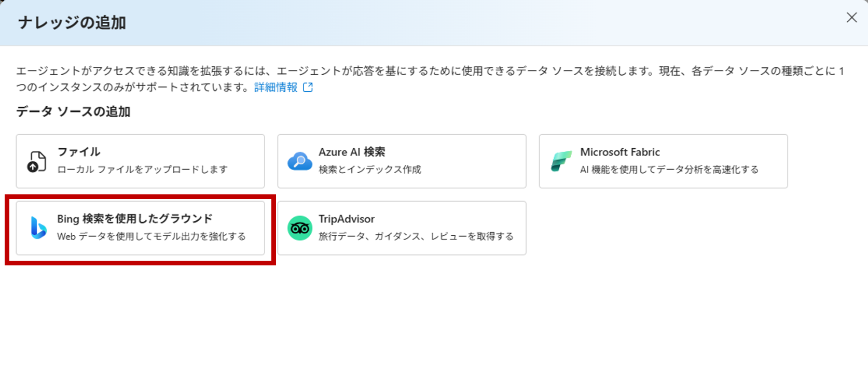
Task: Choose the Azure AI 検索 card title
Action: pos(352,152)
